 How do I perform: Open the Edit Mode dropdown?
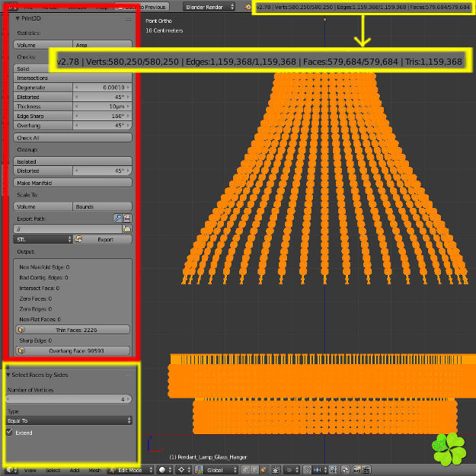point(131,470)
